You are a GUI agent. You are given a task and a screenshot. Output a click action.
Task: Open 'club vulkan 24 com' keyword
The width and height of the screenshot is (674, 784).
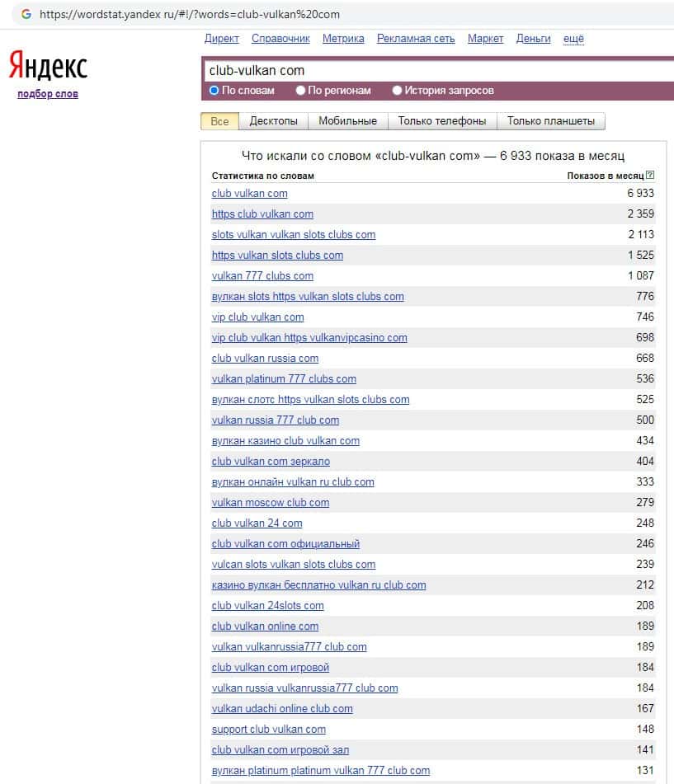257,523
